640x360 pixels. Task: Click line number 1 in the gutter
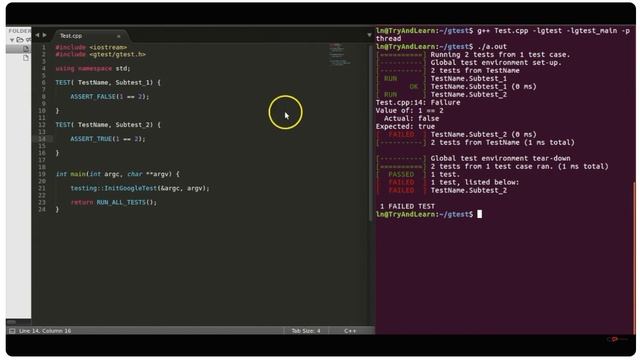[44, 47]
